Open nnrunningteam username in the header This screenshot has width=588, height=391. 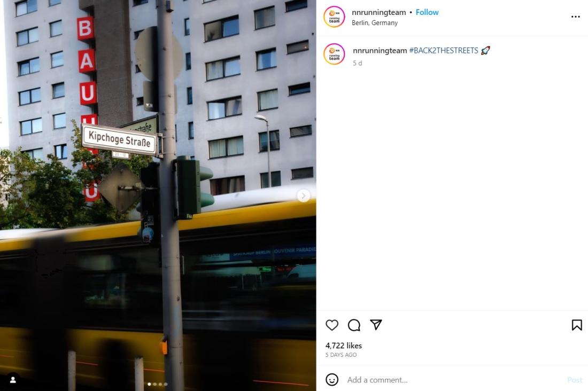[x=379, y=12]
